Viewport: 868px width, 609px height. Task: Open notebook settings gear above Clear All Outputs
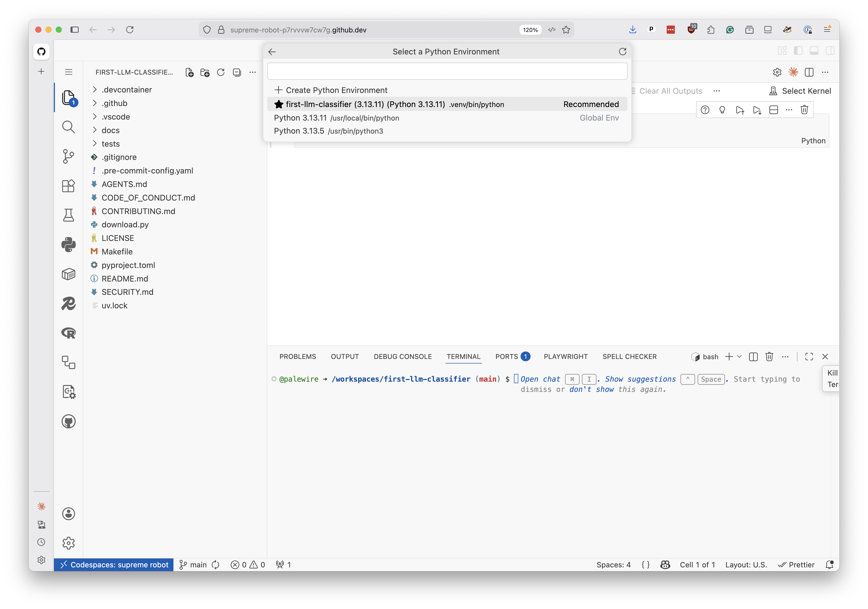click(x=777, y=72)
